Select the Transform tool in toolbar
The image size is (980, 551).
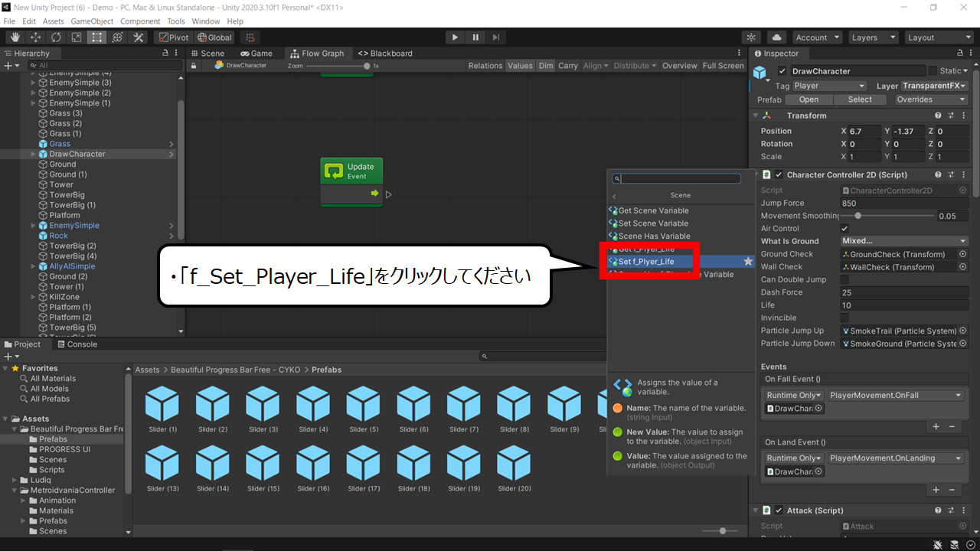(117, 37)
